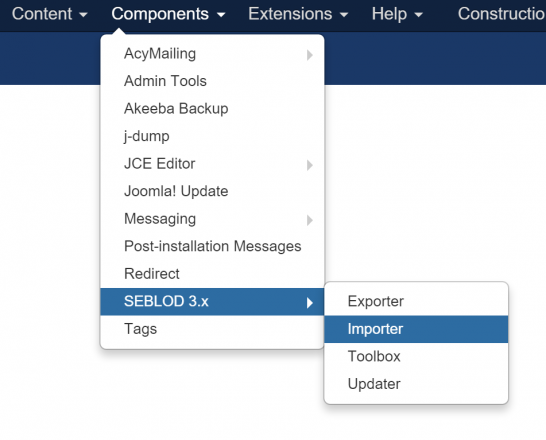Image resolution: width=546 pixels, height=440 pixels.
Task: Open Admin Tools component
Action: point(212,81)
